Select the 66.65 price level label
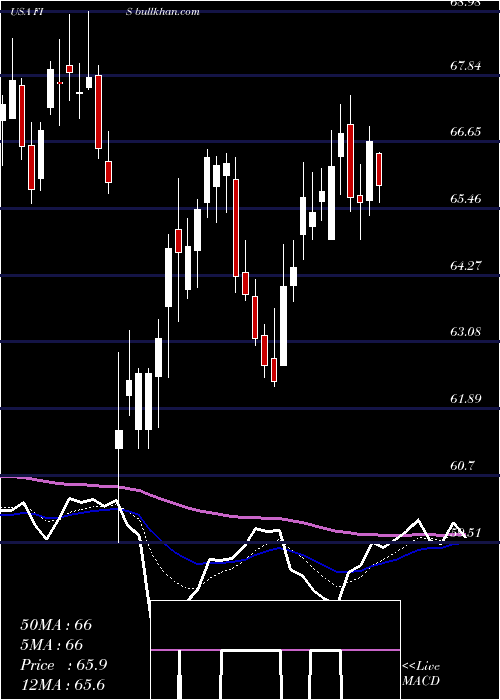Viewport: 500px width, 700px height. [x=466, y=132]
